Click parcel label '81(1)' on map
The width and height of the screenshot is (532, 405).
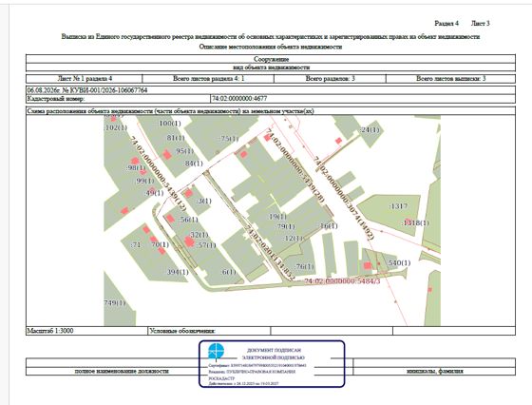pos(176,138)
